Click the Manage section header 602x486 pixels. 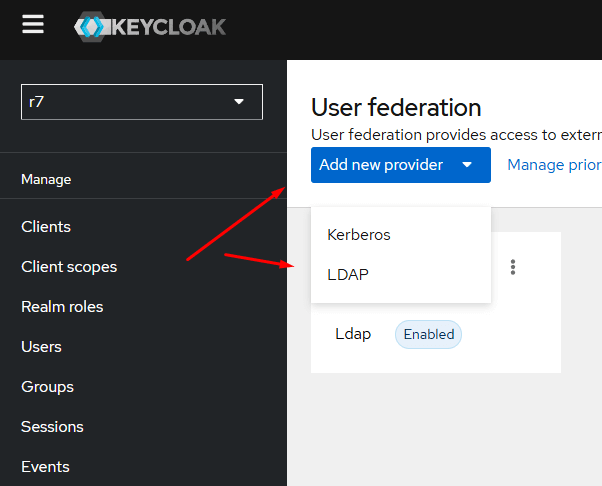pos(46,179)
